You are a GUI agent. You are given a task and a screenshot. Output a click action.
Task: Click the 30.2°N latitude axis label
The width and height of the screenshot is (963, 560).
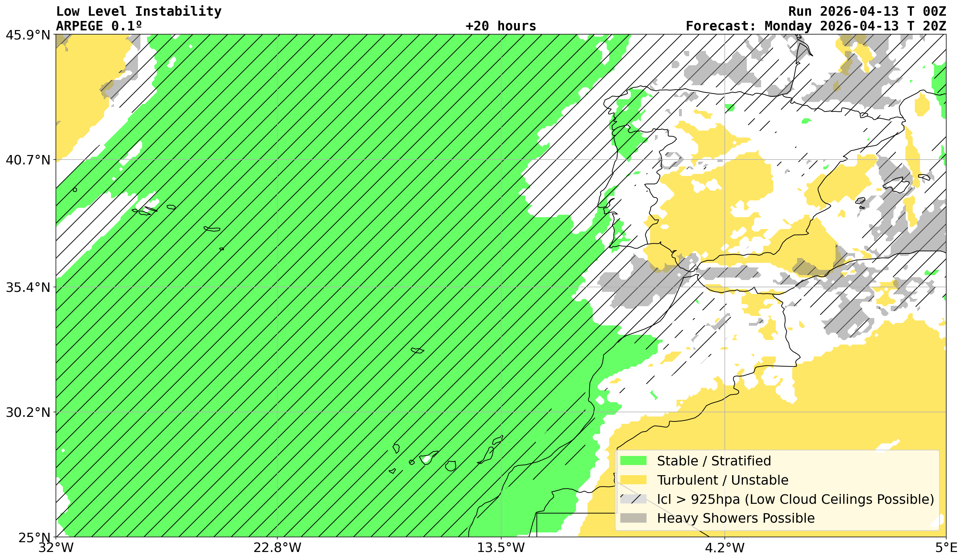point(28,413)
